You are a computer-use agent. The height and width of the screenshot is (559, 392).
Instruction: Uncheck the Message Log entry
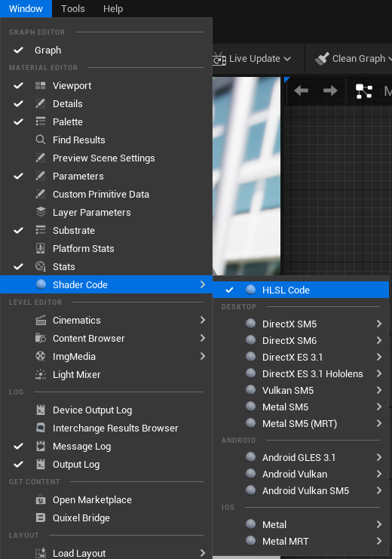(19, 446)
